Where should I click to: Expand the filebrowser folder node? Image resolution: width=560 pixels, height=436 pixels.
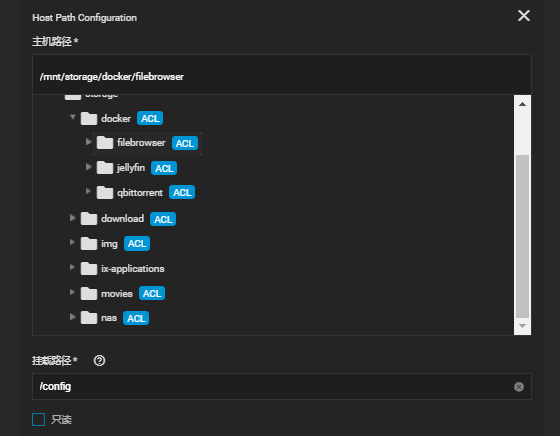tap(88, 142)
